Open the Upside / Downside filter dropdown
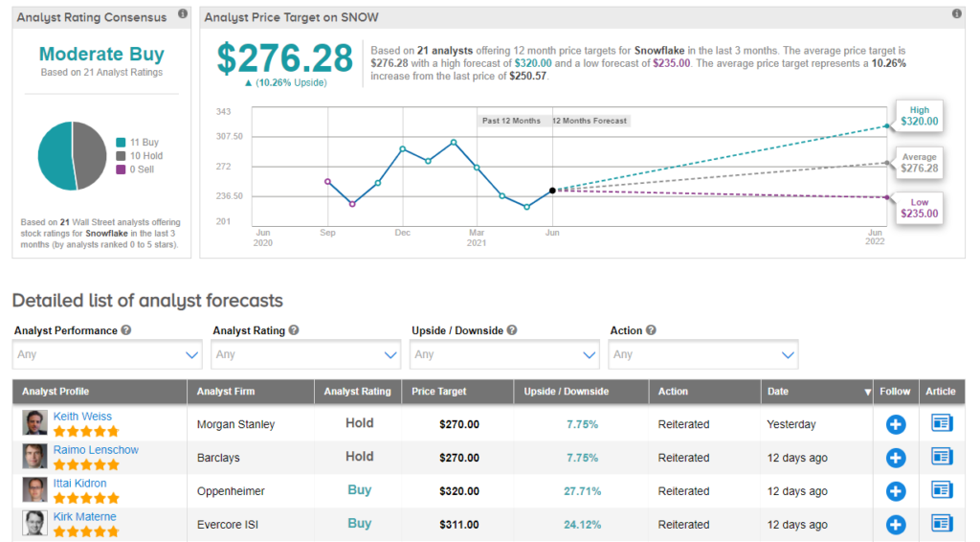 point(504,354)
